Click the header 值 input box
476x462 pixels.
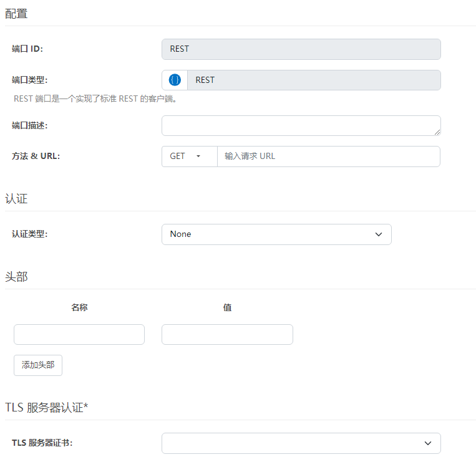point(227,334)
